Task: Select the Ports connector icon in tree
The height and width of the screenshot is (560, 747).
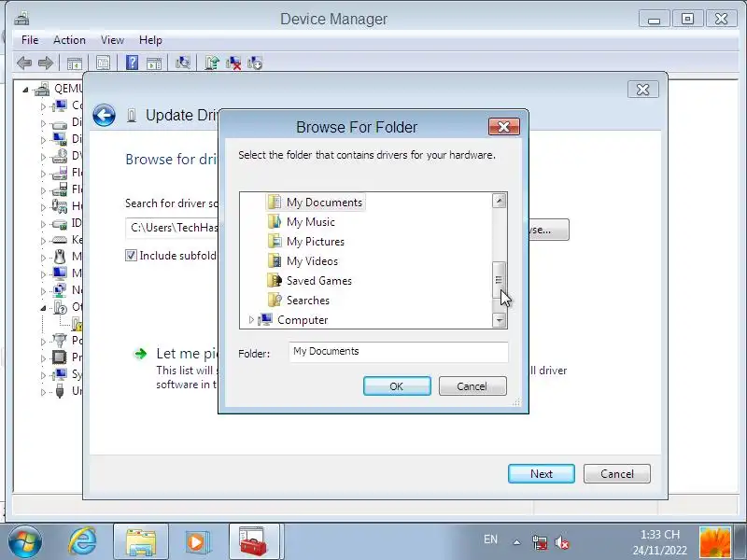Action: [60, 341]
